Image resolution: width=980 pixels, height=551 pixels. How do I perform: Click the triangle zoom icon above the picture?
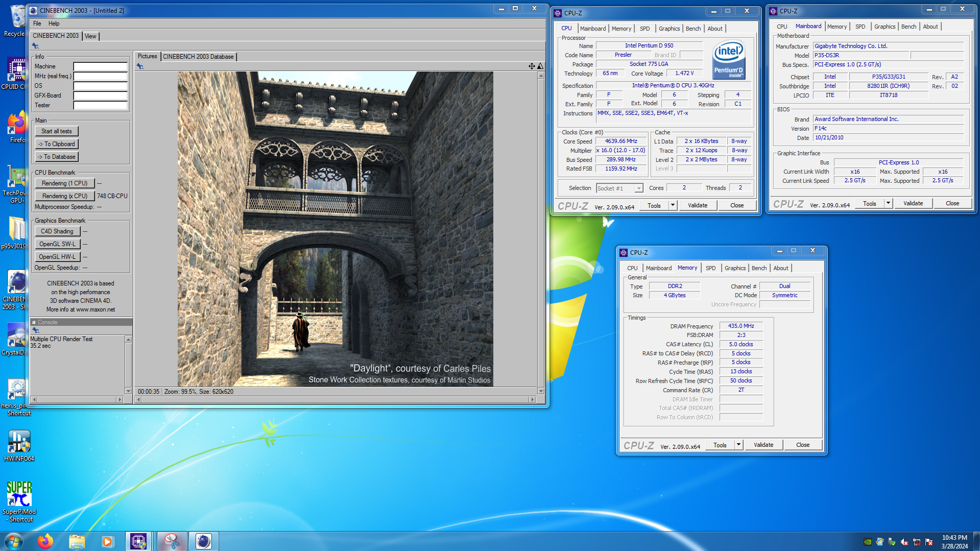(540, 66)
